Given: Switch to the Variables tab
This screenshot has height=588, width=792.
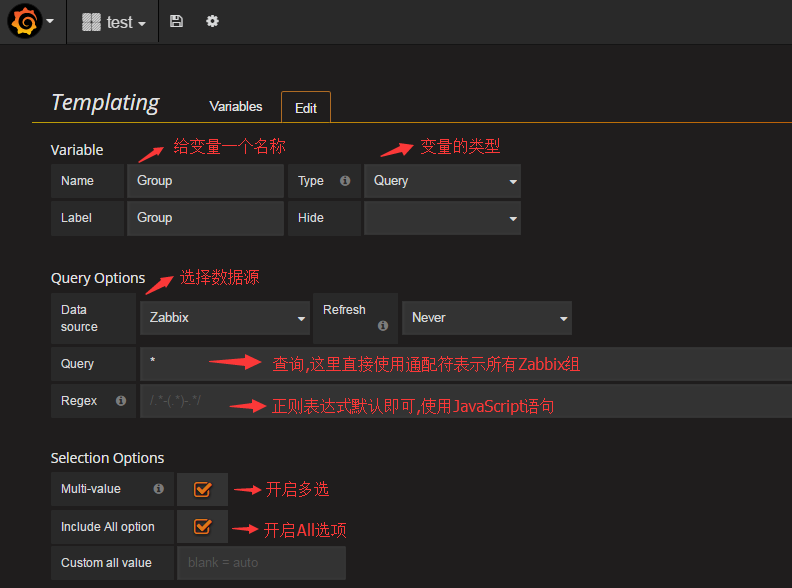Looking at the screenshot, I should click(x=236, y=107).
